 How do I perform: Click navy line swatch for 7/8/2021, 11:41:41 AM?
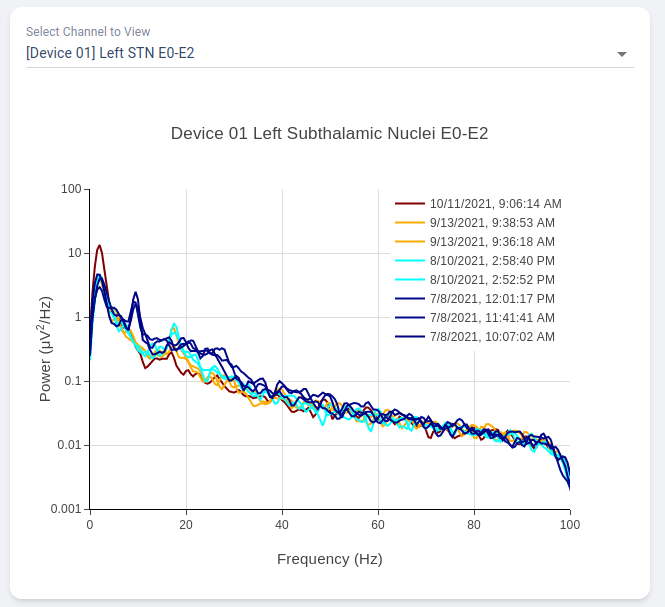click(410, 318)
